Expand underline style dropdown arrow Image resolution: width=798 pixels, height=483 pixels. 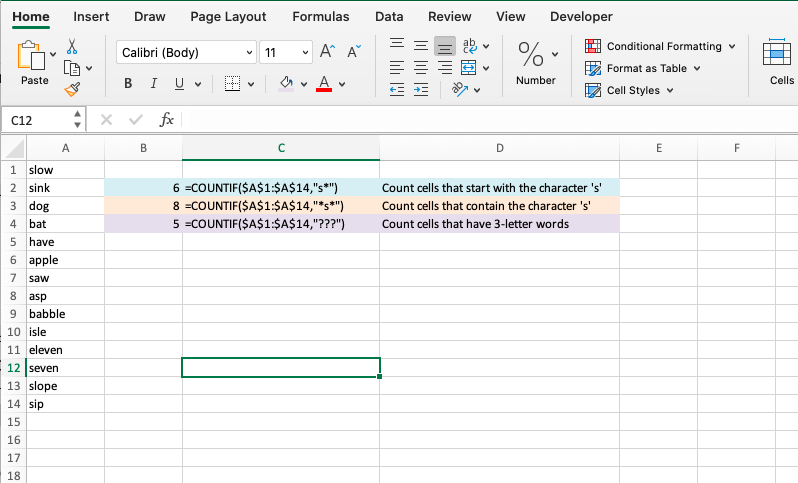197,84
